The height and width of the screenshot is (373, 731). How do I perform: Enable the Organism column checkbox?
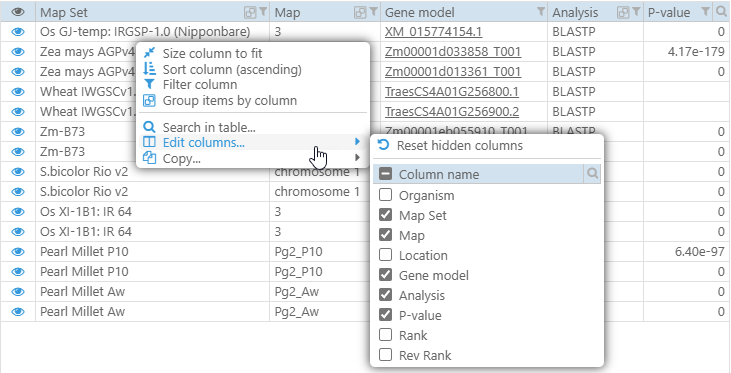click(x=386, y=195)
